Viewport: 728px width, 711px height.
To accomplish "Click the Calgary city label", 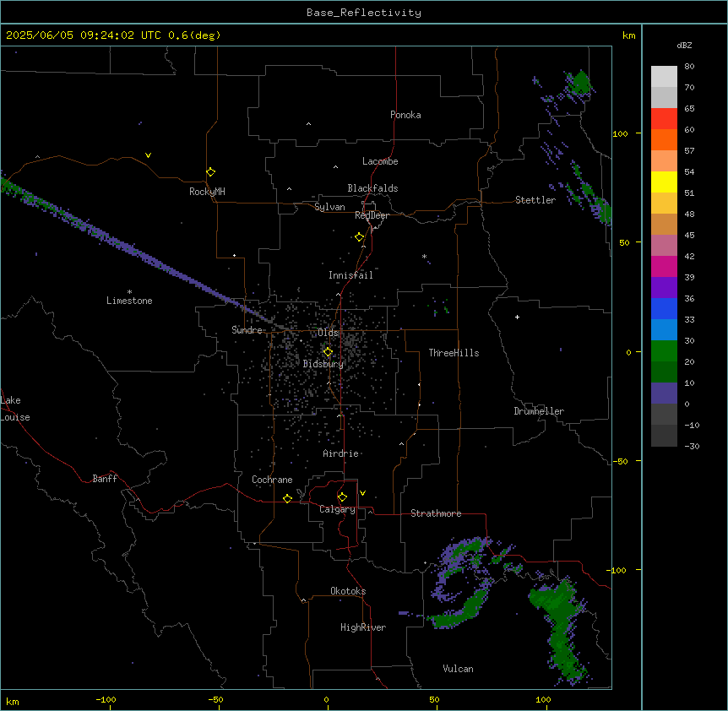I will (x=337, y=509).
